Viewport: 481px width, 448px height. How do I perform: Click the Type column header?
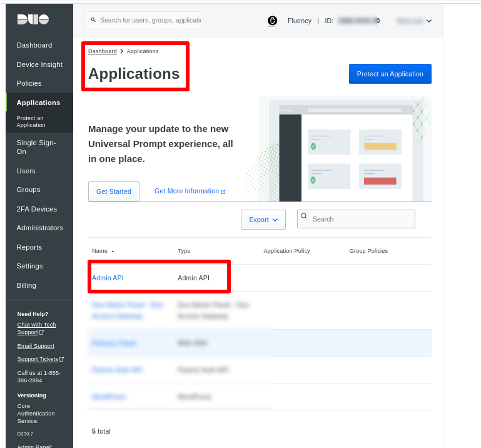184,251
